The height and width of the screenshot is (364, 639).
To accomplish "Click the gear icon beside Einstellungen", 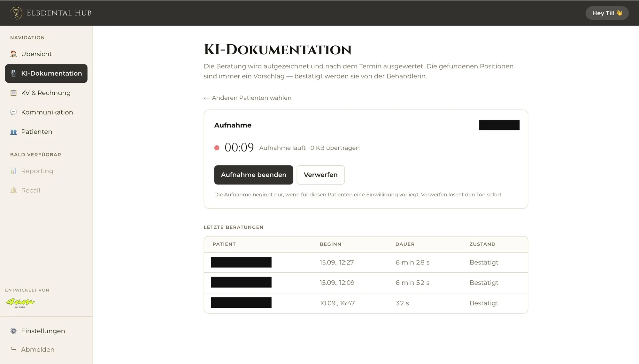I will click(x=13, y=331).
